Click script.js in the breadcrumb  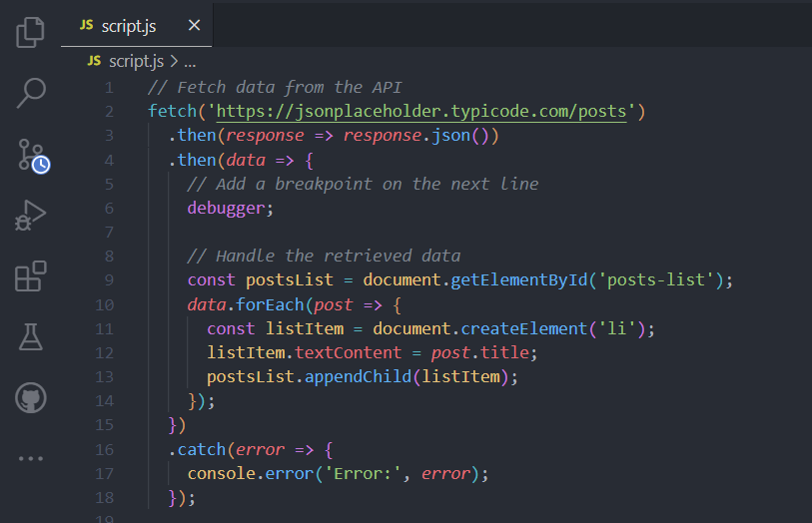tap(136, 62)
